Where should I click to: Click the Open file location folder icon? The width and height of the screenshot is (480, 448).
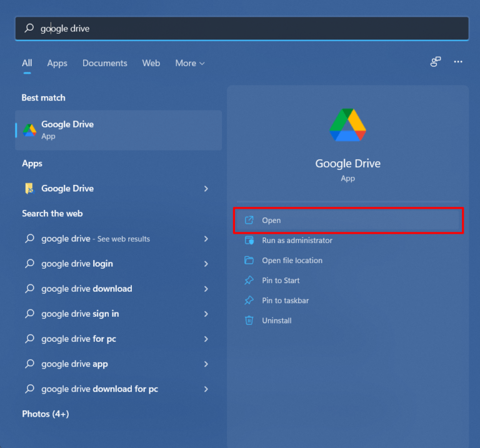[x=249, y=261]
